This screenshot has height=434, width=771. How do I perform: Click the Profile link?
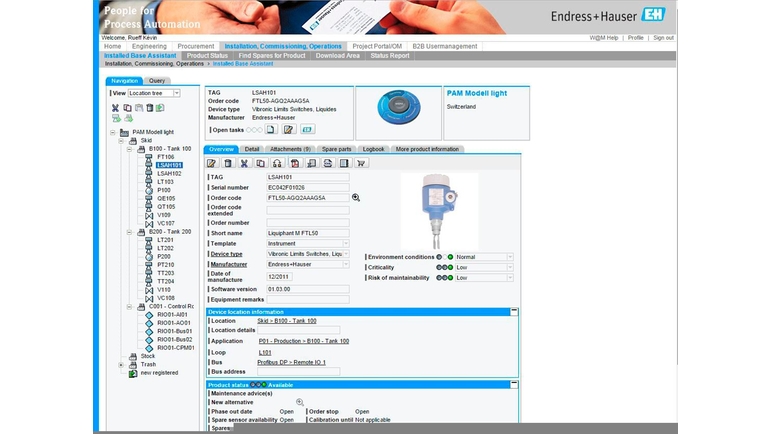635,38
